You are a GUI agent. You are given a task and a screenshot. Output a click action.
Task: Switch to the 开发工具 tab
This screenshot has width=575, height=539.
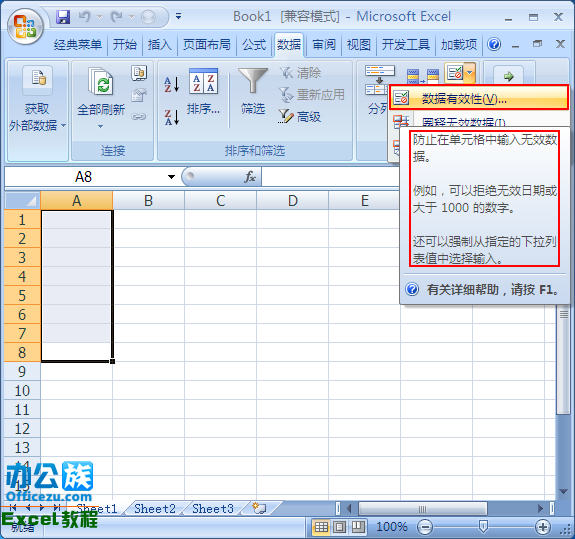406,44
